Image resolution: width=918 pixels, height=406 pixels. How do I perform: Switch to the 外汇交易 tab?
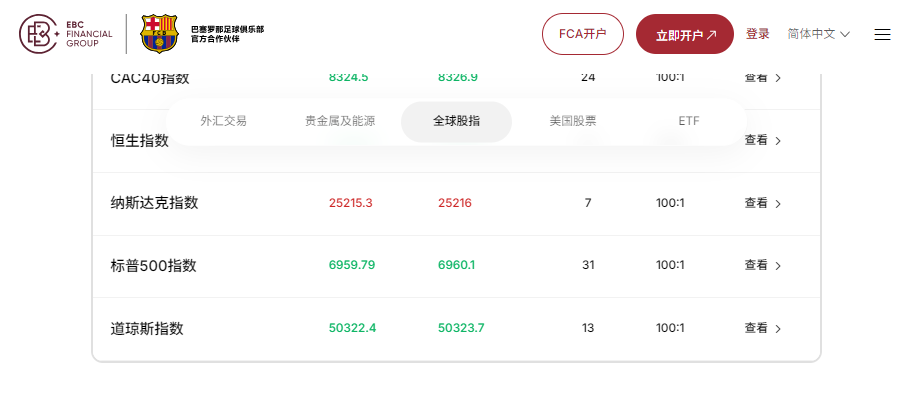224,121
